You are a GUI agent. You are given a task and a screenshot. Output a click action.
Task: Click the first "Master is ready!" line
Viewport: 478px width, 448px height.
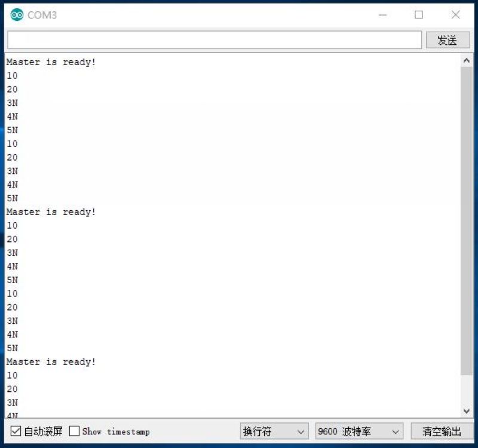pos(51,62)
